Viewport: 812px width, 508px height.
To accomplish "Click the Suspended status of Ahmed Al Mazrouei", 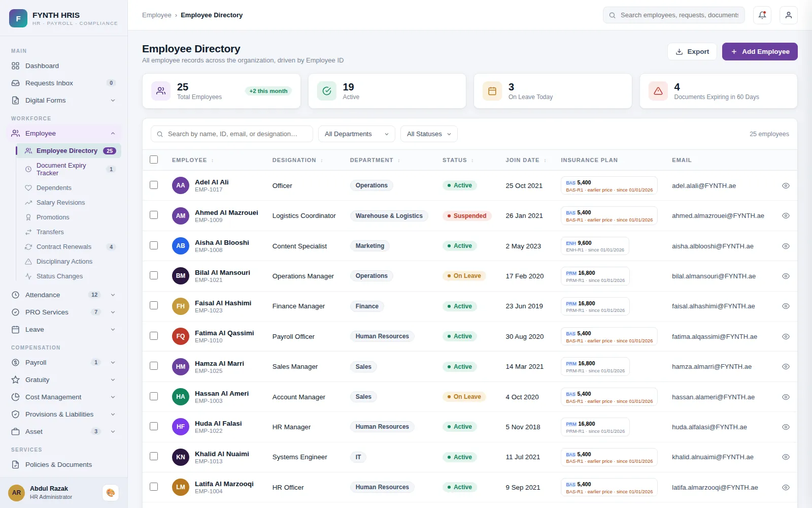I will [x=467, y=216].
